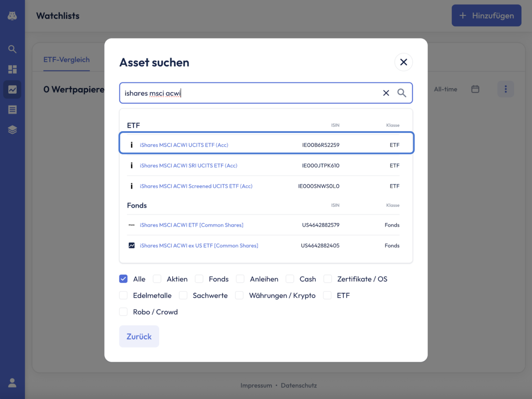Open the list icon in the sidebar
Viewport: 532px width, 399px height.
click(x=12, y=110)
